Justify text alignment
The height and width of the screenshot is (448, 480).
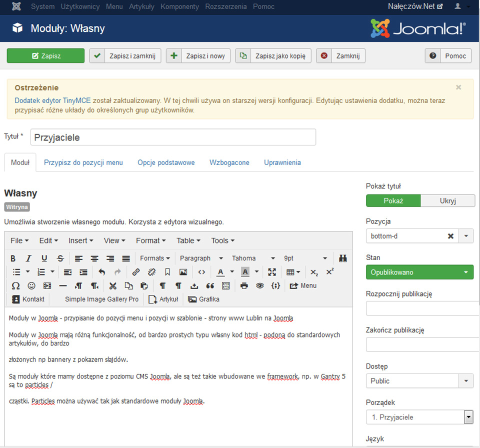126,258
